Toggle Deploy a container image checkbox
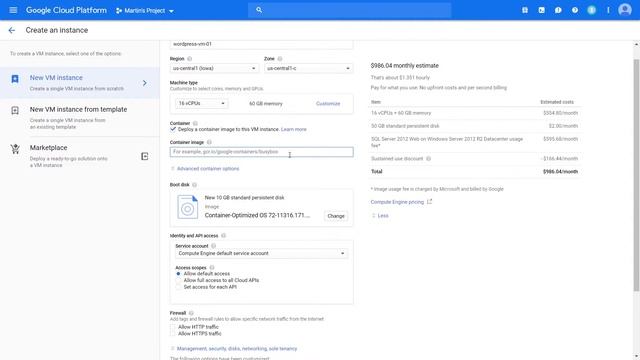The width and height of the screenshot is (640, 360). tap(173, 129)
